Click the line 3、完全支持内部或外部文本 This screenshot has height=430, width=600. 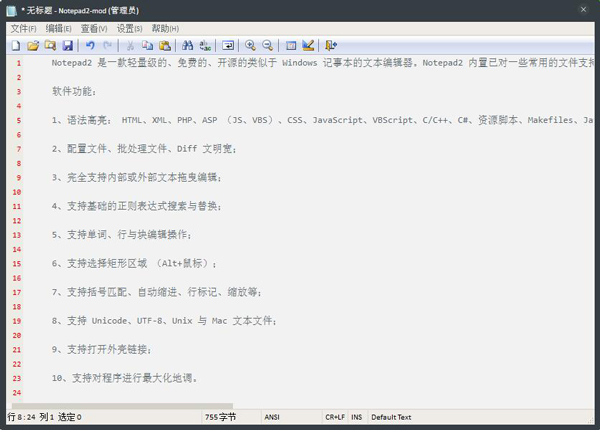tap(136, 178)
